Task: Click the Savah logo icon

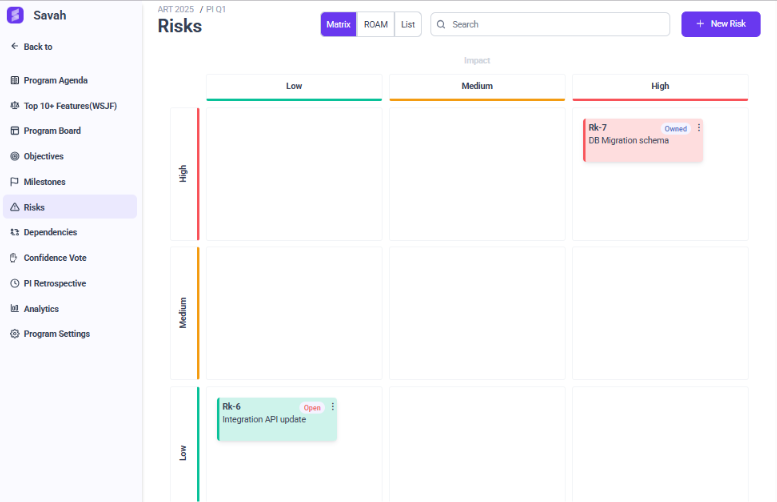Action: click(15, 15)
